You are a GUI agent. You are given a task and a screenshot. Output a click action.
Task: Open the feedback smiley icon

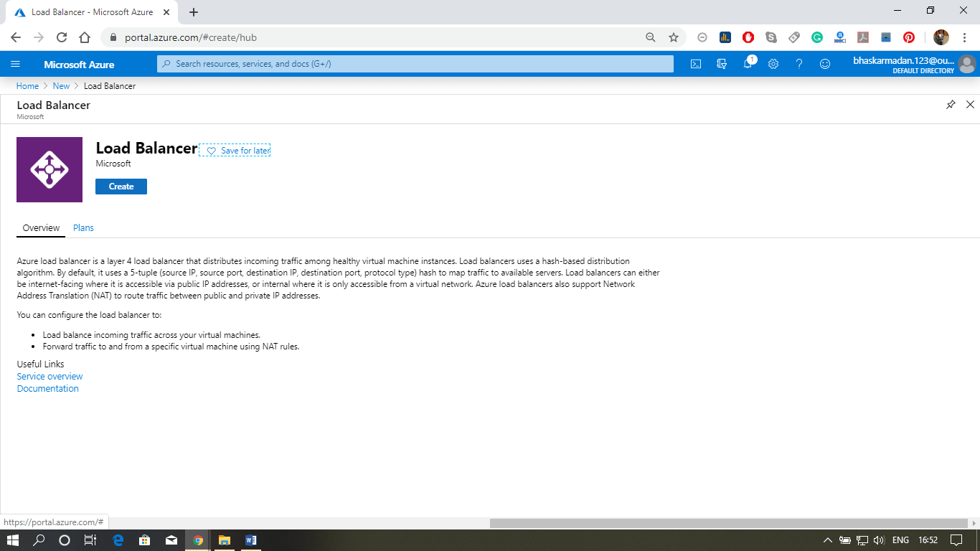[825, 64]
